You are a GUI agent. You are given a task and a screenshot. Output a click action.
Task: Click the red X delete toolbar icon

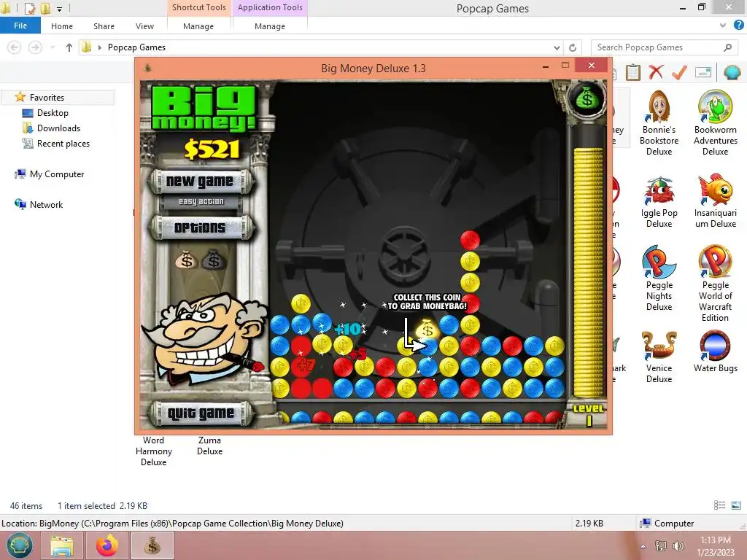coord(656,72)
